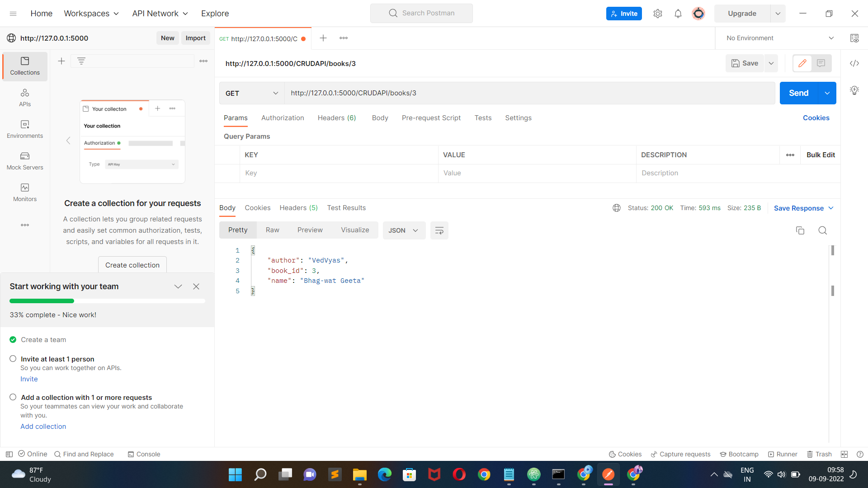Open search within the response body
Viewport: 868px width, 488px height.
click(822, 230)
